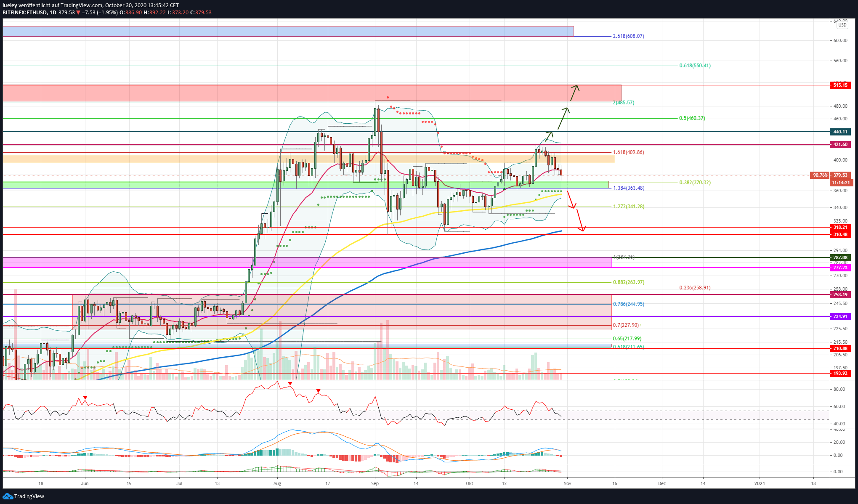858x504 pixels.
Task: Click the Jun label on the time axis
Action: coord(85,483)
